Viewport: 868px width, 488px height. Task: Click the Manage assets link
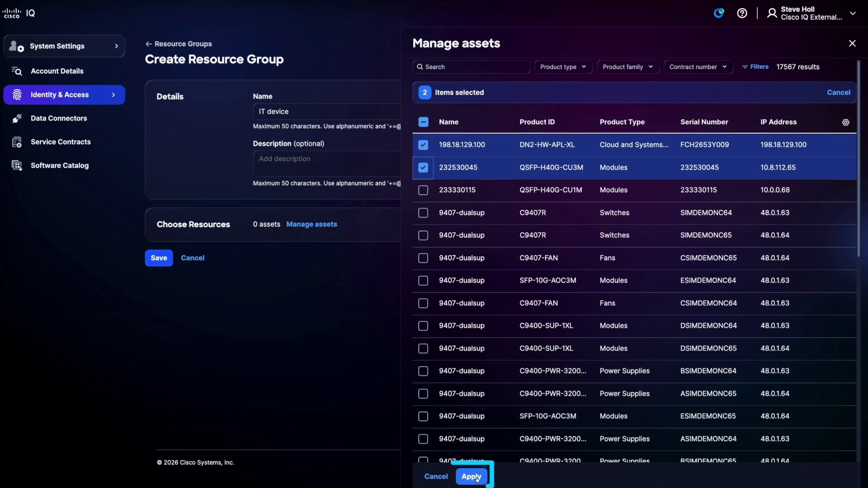click(311, 224)
